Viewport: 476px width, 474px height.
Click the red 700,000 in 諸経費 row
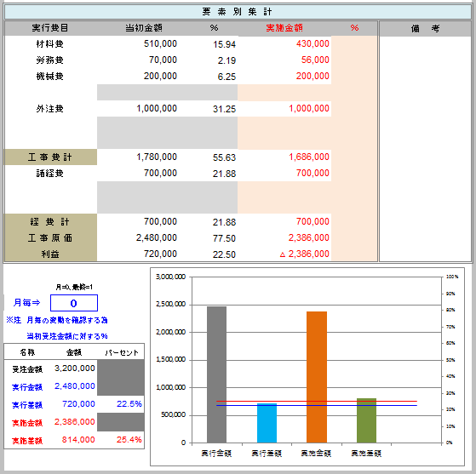tap(313, 173)
